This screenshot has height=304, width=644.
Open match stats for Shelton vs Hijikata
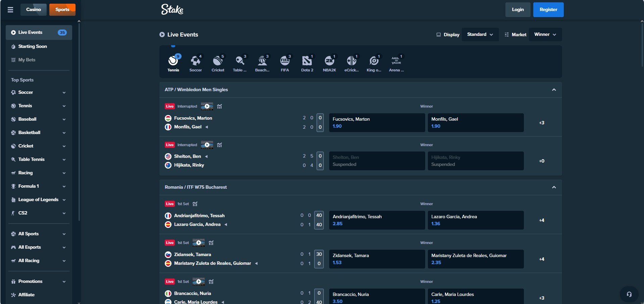coord(219,145)
